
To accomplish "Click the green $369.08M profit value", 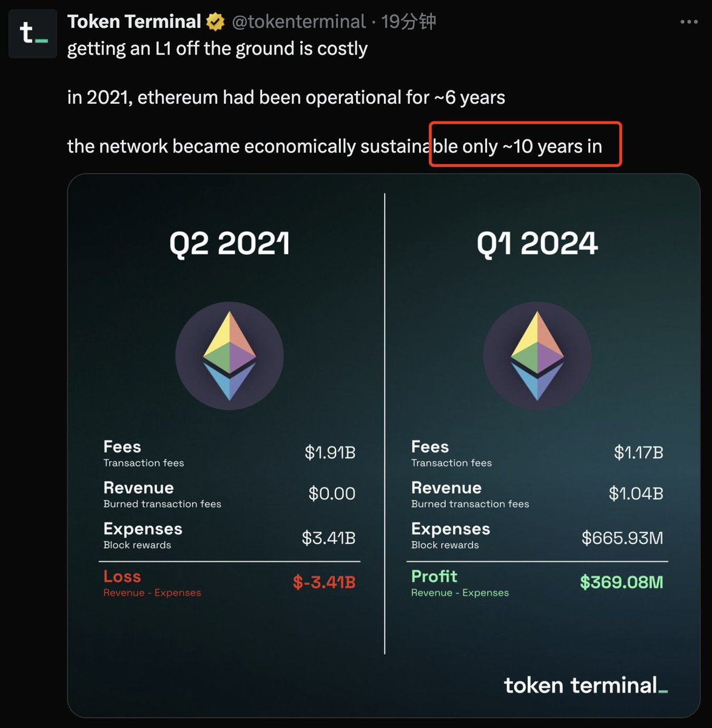I will (x=622, y=582).
